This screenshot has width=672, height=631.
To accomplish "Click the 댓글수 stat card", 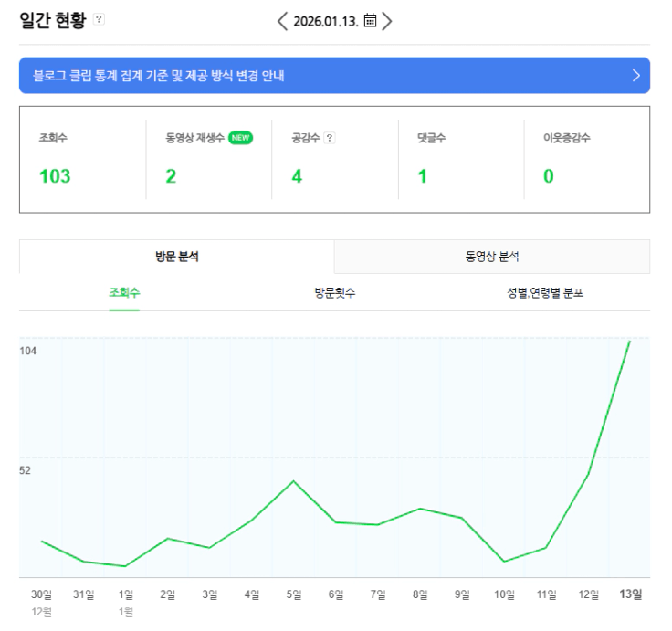I will (x=461, y=159).
